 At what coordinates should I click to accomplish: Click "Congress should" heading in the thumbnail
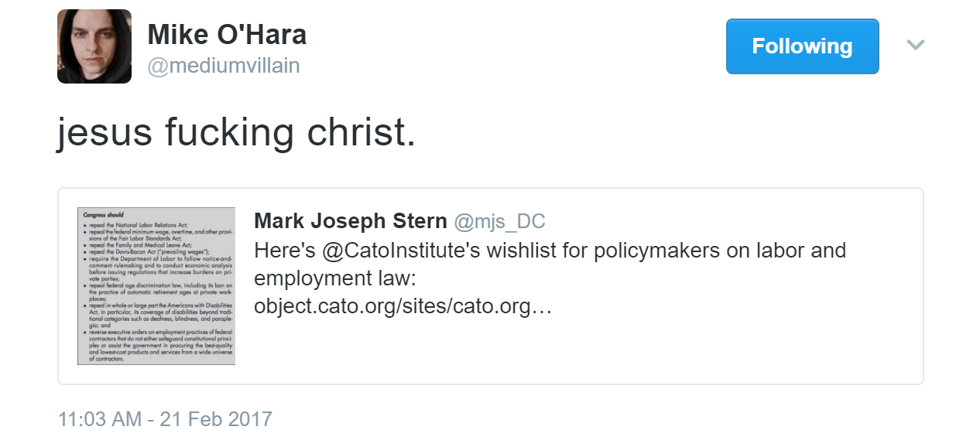pos(104,214)
